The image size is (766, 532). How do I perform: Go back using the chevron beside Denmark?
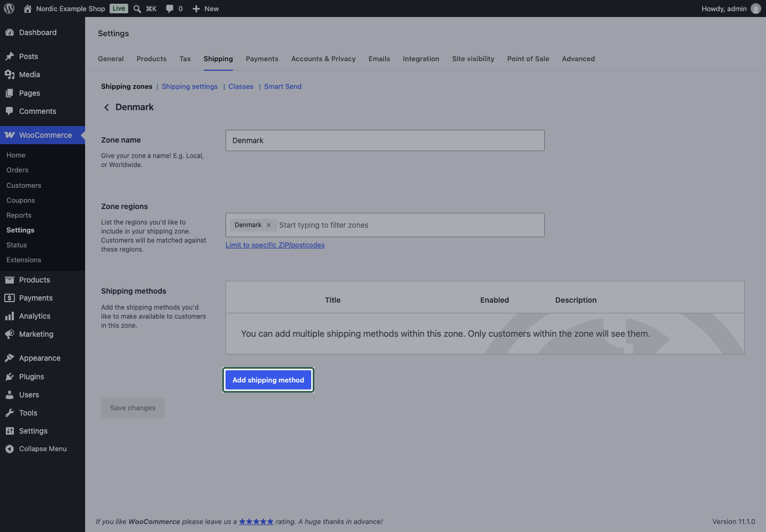[106, 107]
